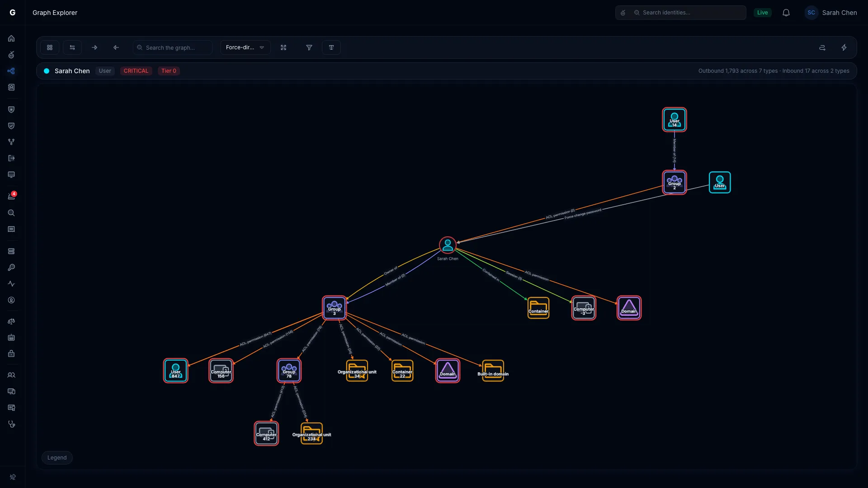This screenshot has height=488, width=868.
Task: Open notifications bell
Action: pos(786,13)
